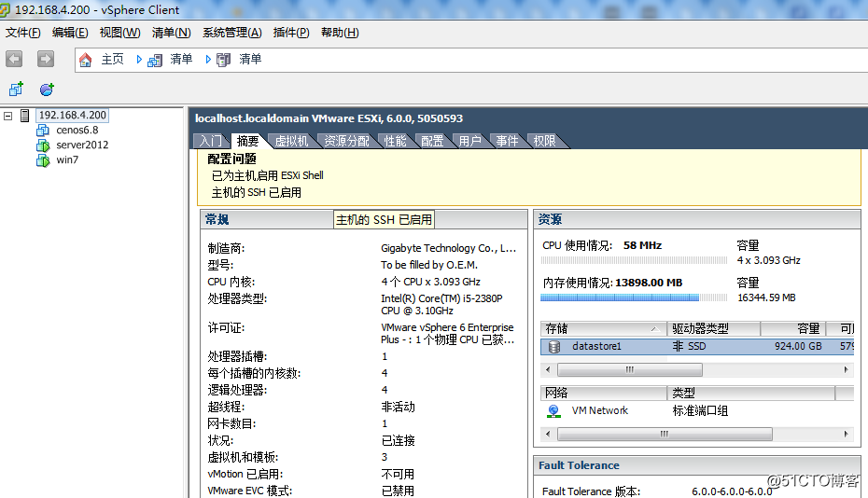Switch to the 性能 tab

click(x=396, y=141)
